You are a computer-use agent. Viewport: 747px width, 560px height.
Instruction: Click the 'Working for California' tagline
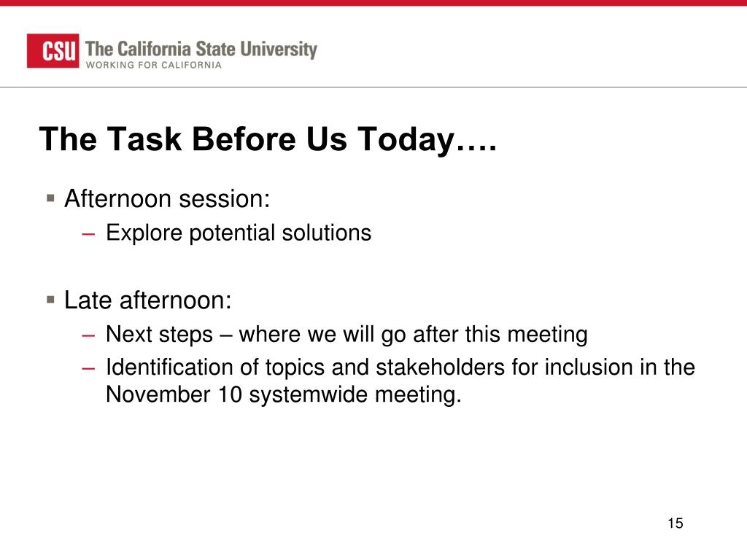pyautogui.click(x=153, y=65)
